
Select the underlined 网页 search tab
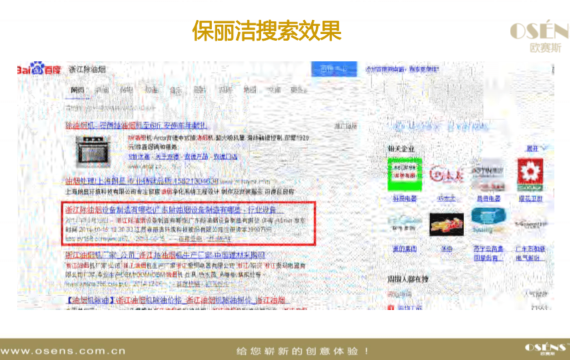[77, 90]
